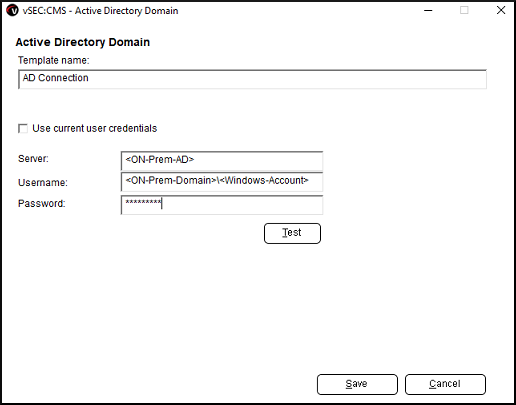
Task: Click the window title 'vSEC:CMS - Active Directory Domain'
Action: pyautogui.click(x=100, y=11)
